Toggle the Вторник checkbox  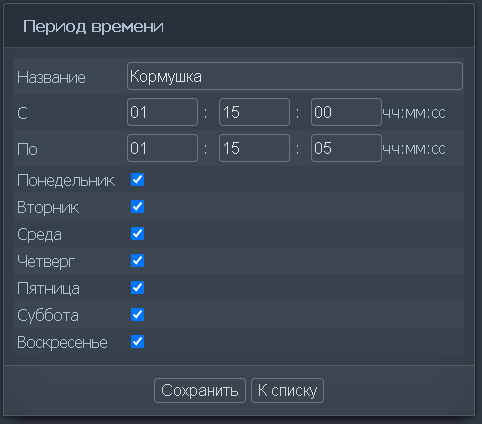[137, 207]
